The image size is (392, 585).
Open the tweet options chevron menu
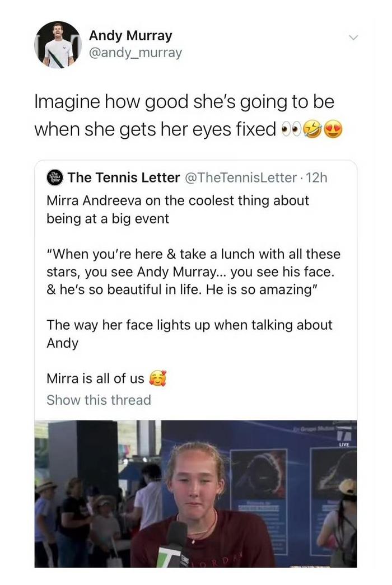click(x=353, y=38)
